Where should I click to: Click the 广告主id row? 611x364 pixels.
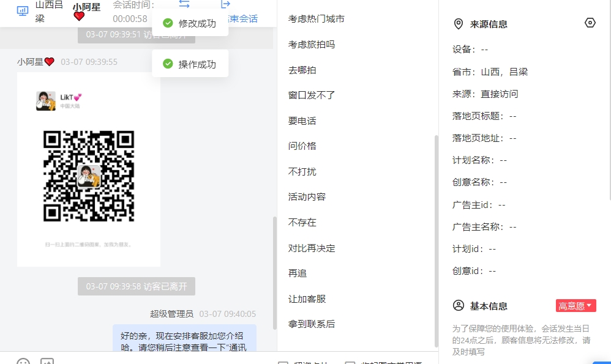479,205
